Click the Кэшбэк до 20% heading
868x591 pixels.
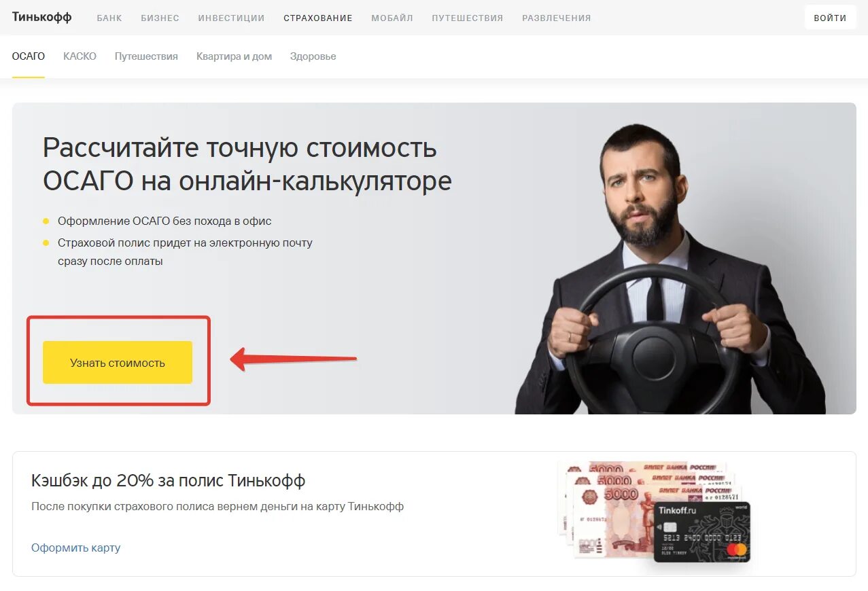[169, 481]
